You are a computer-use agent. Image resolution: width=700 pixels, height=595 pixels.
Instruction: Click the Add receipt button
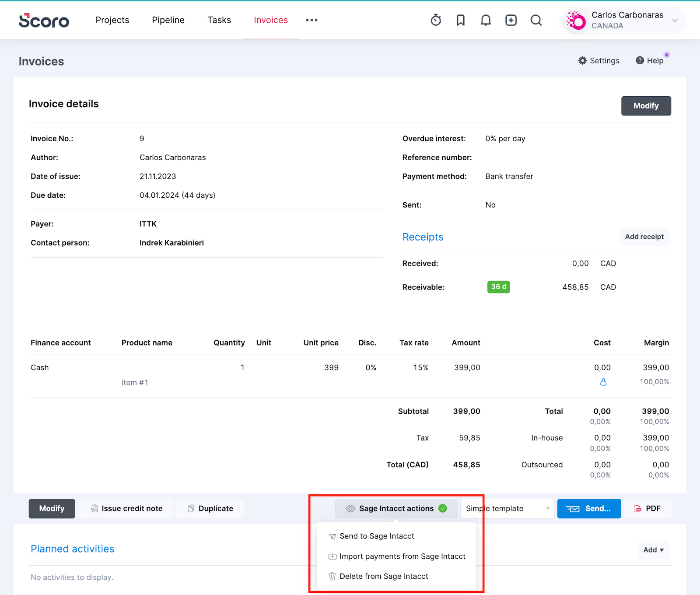click(x=644, y=237)
